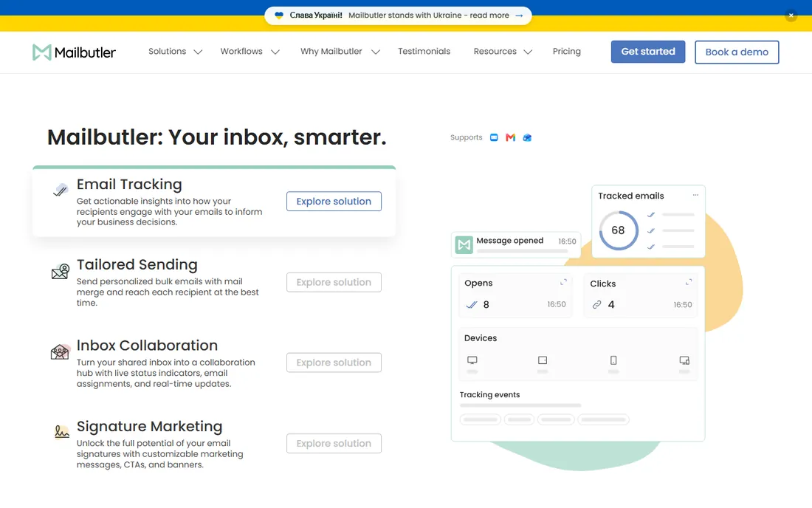This screenshot has width=812, height=508.
Task: Click the Outlook supported icon
Action: pos(527,137)
